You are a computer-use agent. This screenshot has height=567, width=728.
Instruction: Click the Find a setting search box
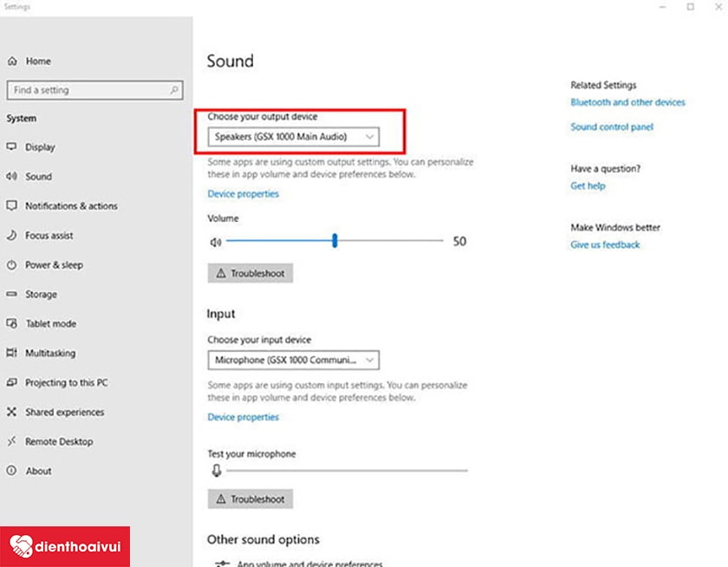[x=94, y=90]
